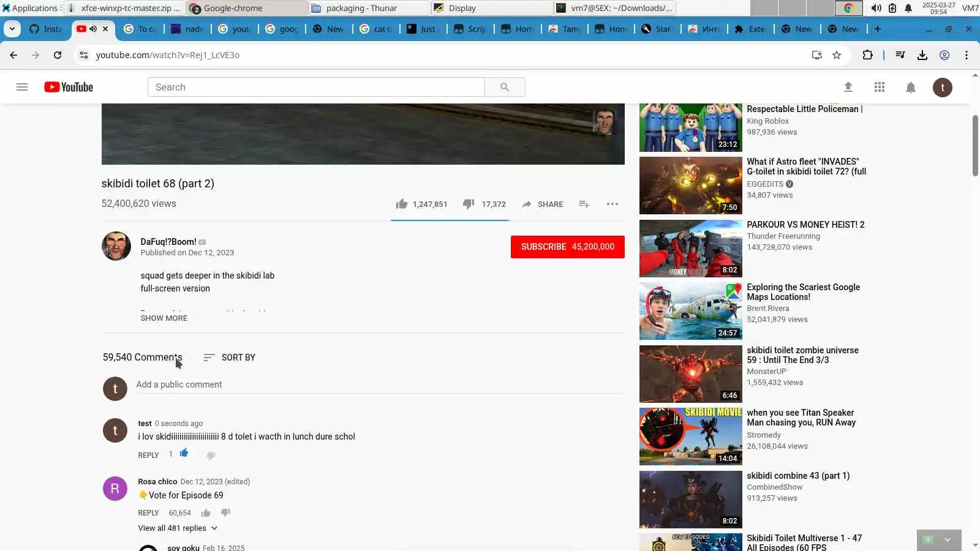Go back with the browser back arrow

click(x=13, y=55)
